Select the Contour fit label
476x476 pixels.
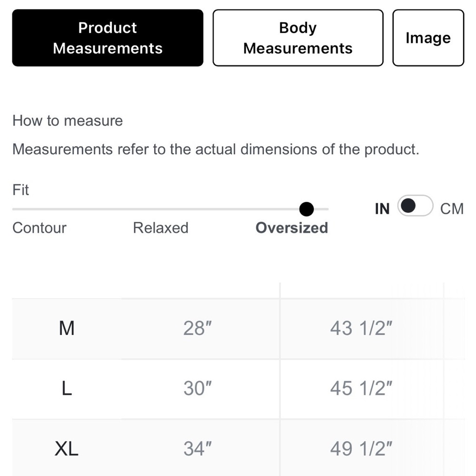[x=40, y=228]
